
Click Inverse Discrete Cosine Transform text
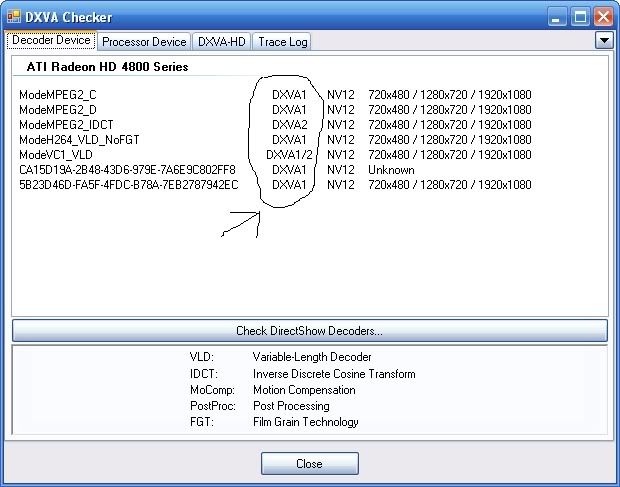[x=334, y=374]
